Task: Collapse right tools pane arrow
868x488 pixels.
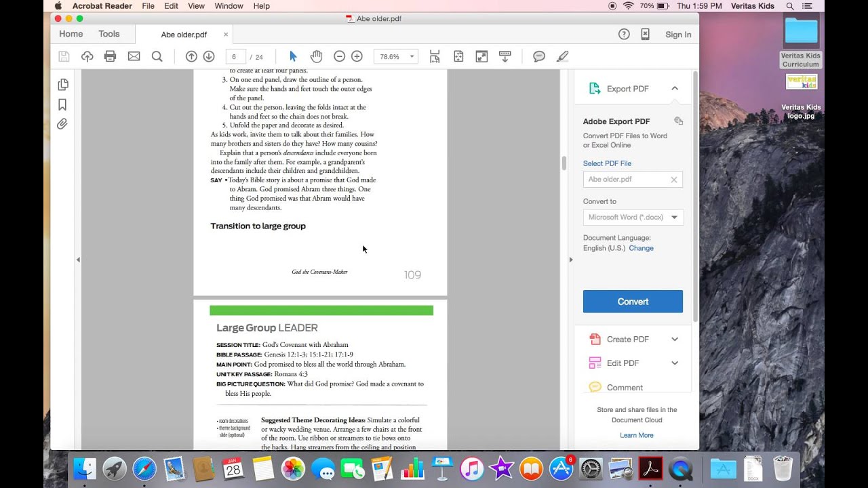Action: click(x=570, y=260)
